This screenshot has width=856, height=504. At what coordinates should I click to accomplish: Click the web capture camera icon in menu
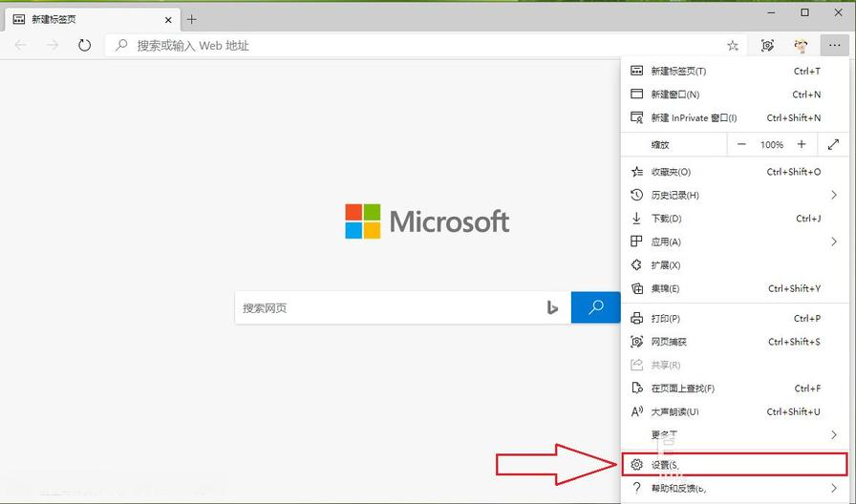pyautogui.click(x=636, y=342)
